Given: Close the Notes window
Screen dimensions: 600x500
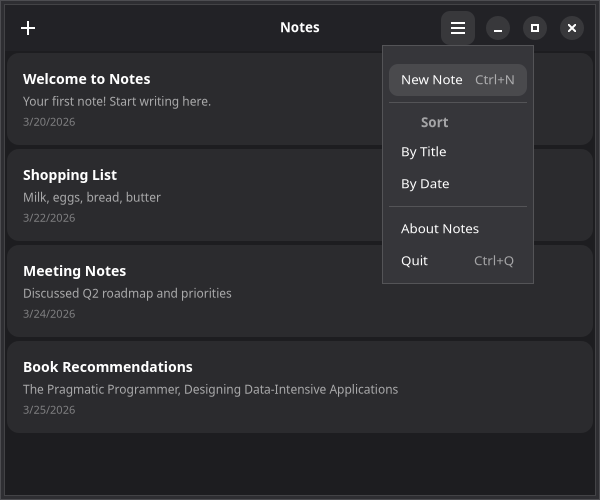Looking at the screenshot, I should coord(572,28).
